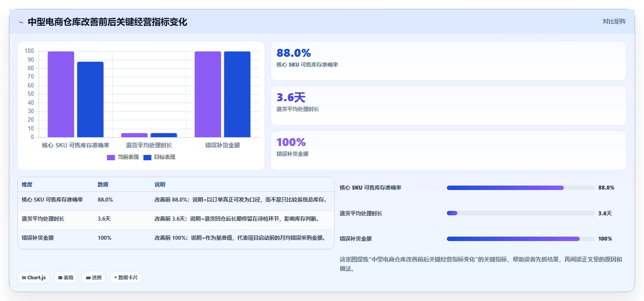Click the summary paragraph starting 这张图提炼
The height and width of the screenshot is (301, 644).
coord(481,264)
